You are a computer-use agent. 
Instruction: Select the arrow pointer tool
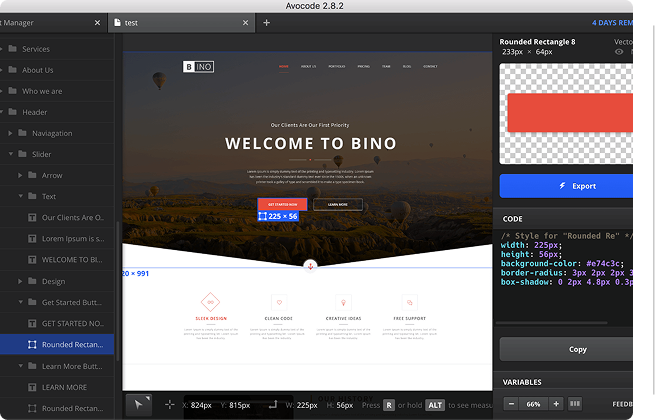click(139, 405)
